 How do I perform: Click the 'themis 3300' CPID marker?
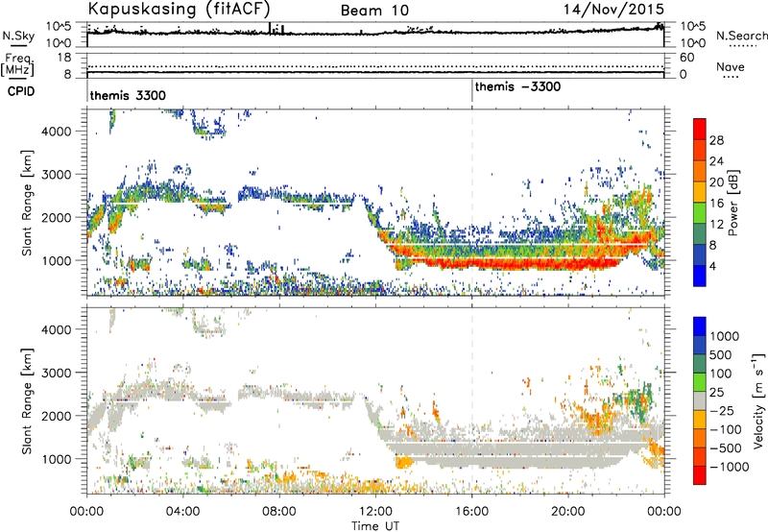click(x=128, y=95)
